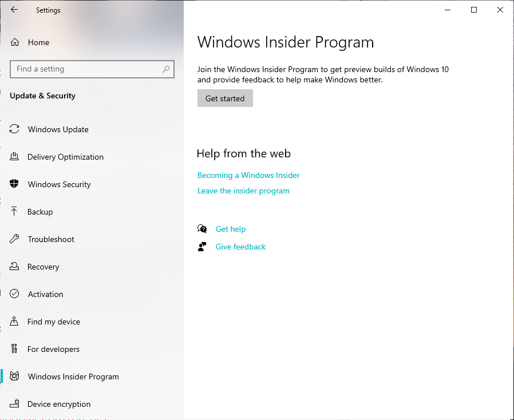Click the Windows Update refresh icon
514x420 pixels.
pos(15,129)
